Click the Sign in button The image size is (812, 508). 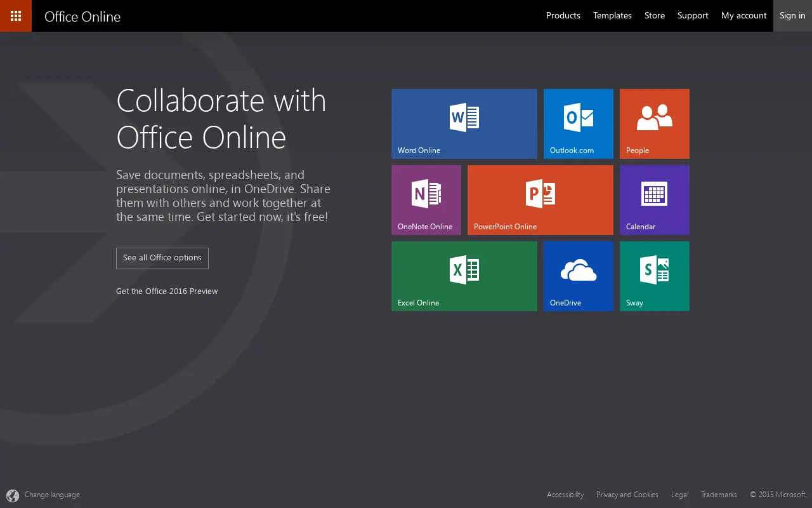pyautogui.click(x=792, y=16)
